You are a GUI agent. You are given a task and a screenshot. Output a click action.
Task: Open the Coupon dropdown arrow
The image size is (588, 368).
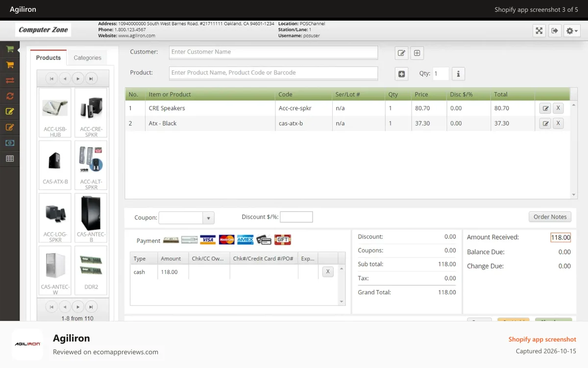point(209,218)
